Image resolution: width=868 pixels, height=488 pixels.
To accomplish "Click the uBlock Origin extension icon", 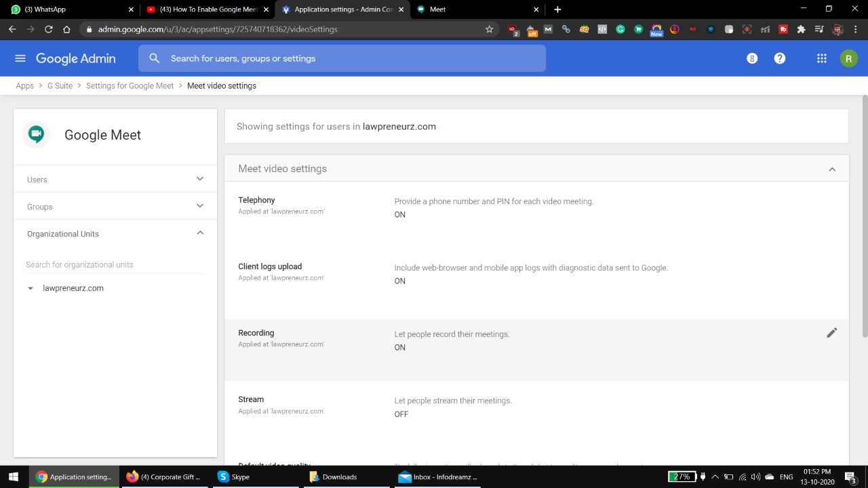I will [x=513, y=30].
